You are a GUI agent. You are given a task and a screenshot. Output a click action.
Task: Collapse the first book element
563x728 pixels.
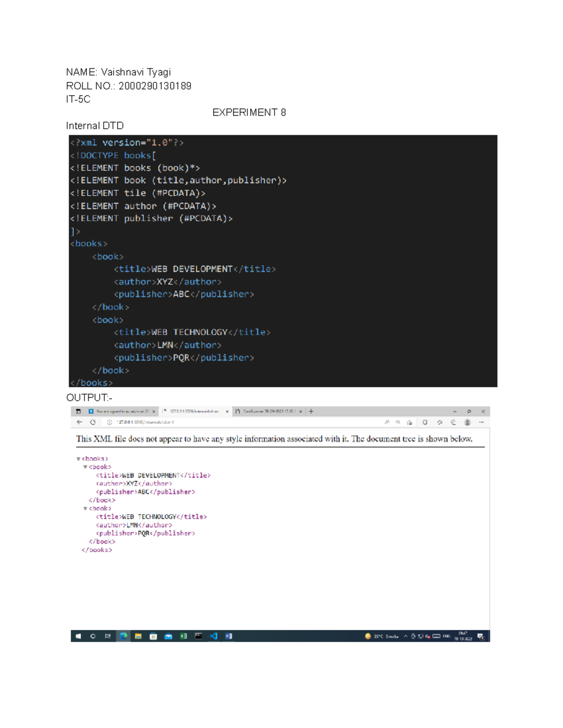point(85,467)
